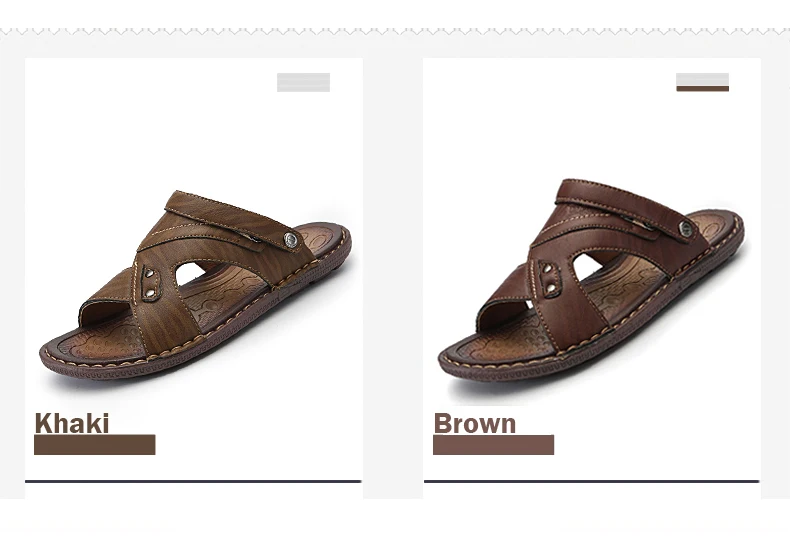Viewport: 790px width, 540px height.
Task: Click the brown sandal's side cutout opening
Action: [587, 265]
